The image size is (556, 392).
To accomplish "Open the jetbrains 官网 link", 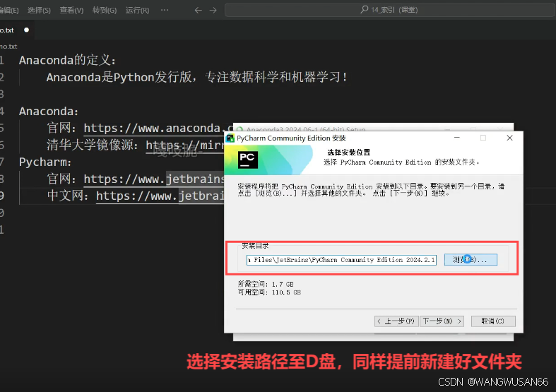I will coord(154,179).
